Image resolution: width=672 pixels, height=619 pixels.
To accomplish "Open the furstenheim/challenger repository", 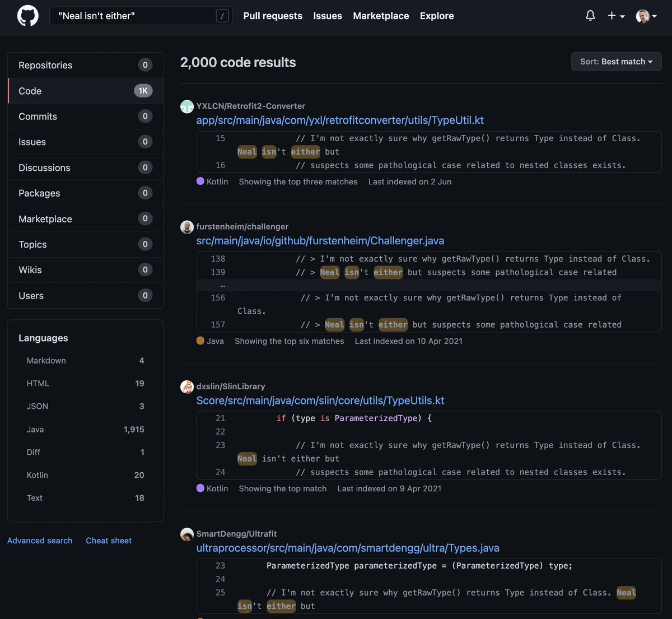I will pos(242,226).
